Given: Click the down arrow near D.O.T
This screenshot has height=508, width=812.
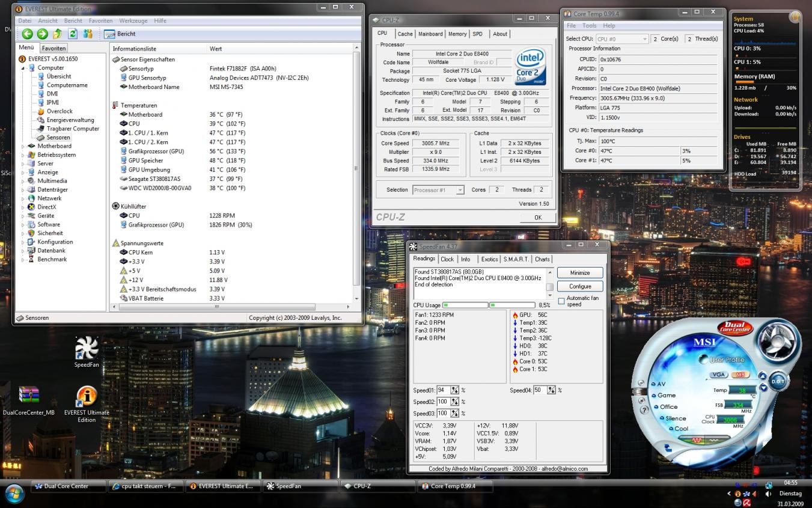Looking at the screenshot, I should [x=763, y=388].
